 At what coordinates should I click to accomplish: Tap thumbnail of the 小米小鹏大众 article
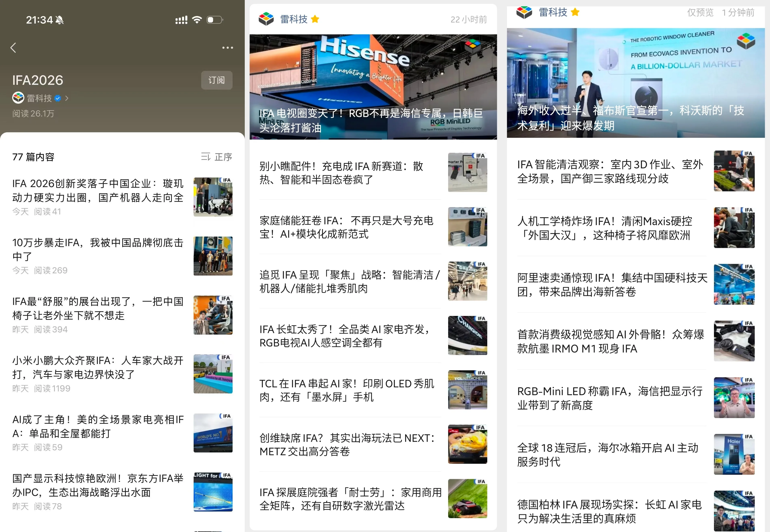213,374
